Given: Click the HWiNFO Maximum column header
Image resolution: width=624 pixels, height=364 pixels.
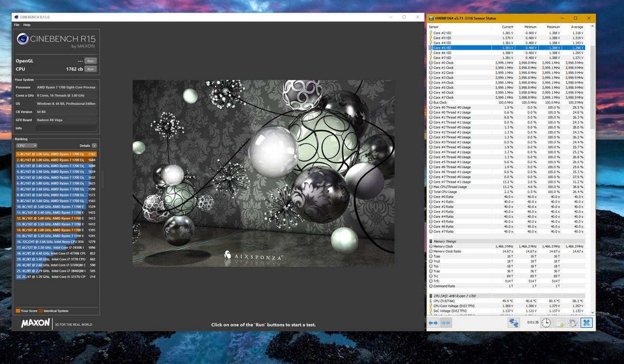Looking at the screenshot, I should (550, 27).
